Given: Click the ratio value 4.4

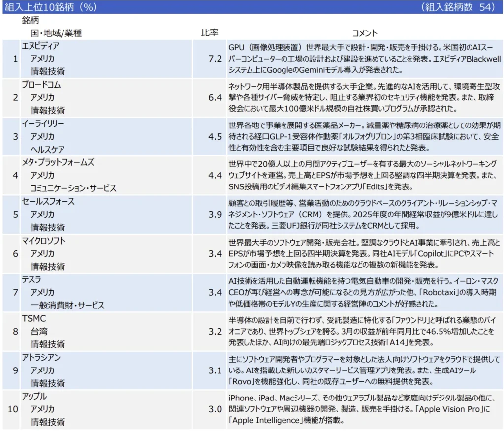Looking at the screenshot, I should point(215,176).
